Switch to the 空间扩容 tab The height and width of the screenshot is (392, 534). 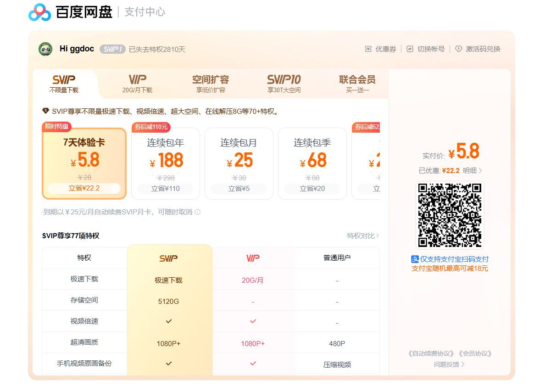(x=211, y=84)
